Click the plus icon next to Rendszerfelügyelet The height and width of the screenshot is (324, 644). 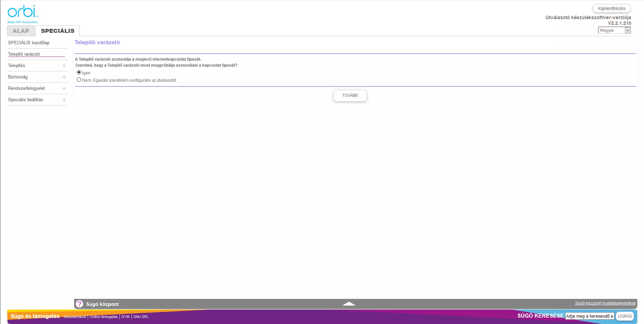point(64,88)
